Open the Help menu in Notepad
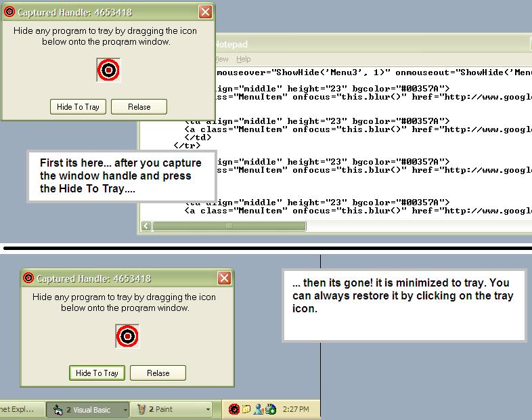The width and height of the screenshot is (532, 420). [243, 59]
